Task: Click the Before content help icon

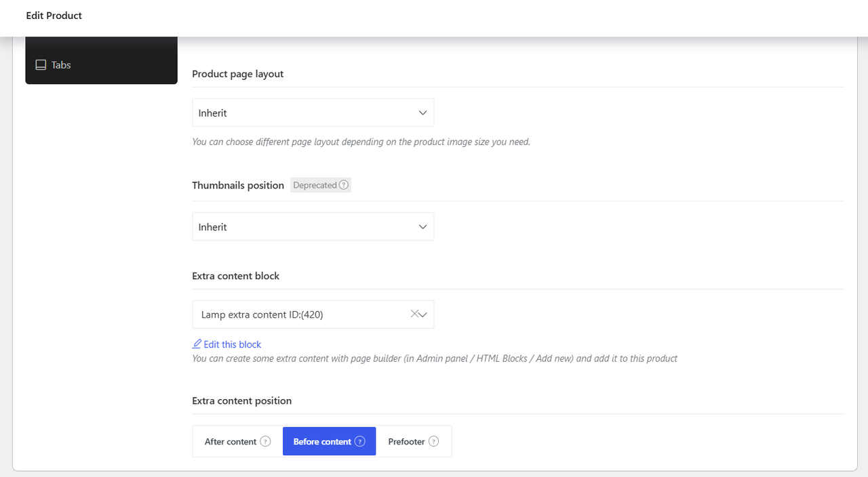Action: pyautogui.click(x=360, y=441)
